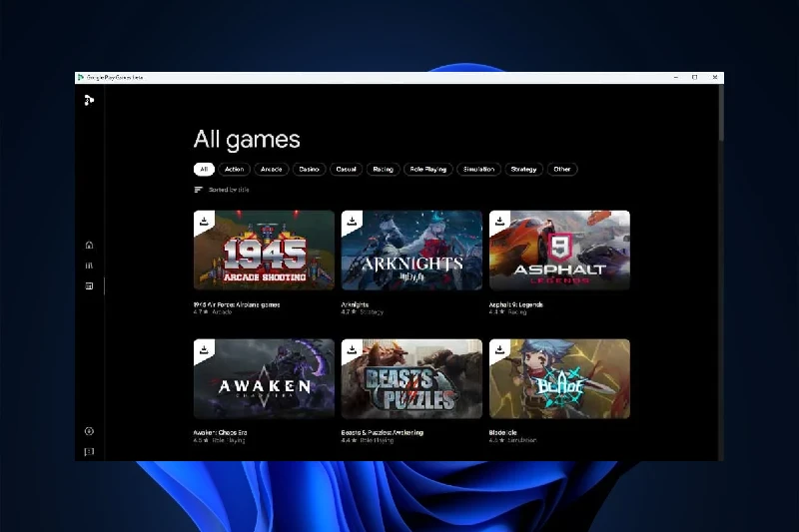
Task: Open the Downloads icon in the sidebar
Action: (x=89, y=431)
